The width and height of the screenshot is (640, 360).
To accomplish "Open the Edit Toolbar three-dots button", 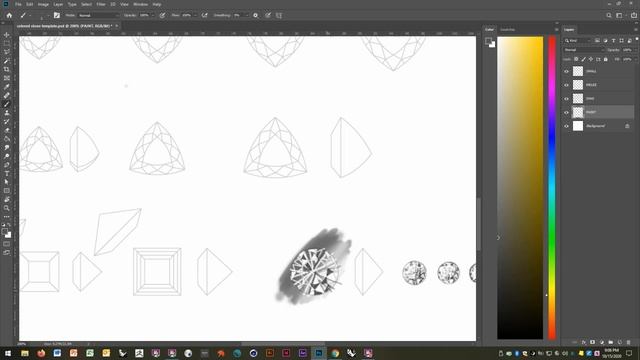I will click(x=7, y=217).
